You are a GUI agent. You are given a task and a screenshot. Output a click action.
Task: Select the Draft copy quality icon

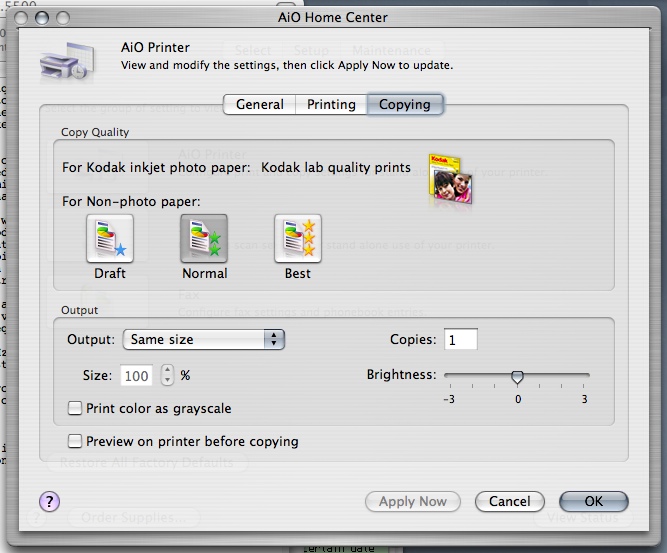click(109, 239)
